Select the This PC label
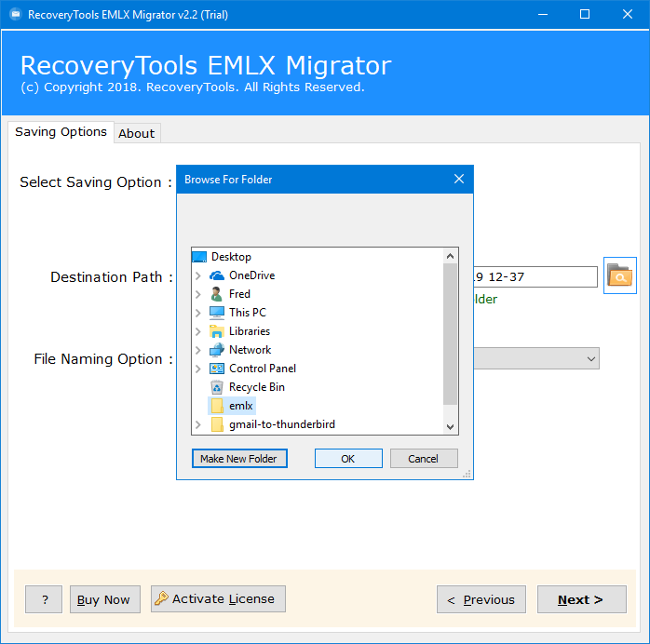Image resolution: width=650 pixels, height=644 pixels. 248,313
